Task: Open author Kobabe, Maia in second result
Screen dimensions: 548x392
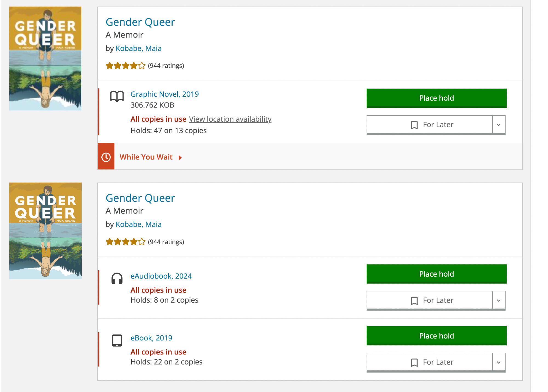Action: pyautogui.click(x=138, y=225)
